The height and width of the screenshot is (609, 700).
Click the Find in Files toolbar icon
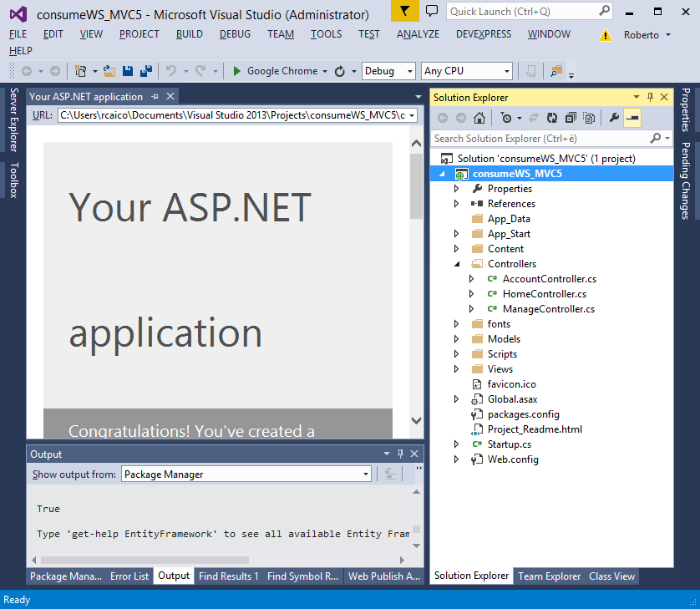tap(556, 71)
